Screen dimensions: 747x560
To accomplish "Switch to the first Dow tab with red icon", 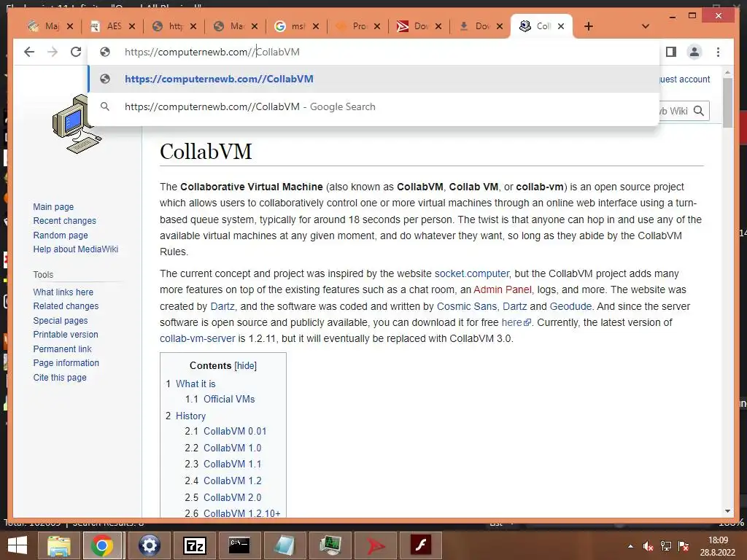I will pos(414,26).
